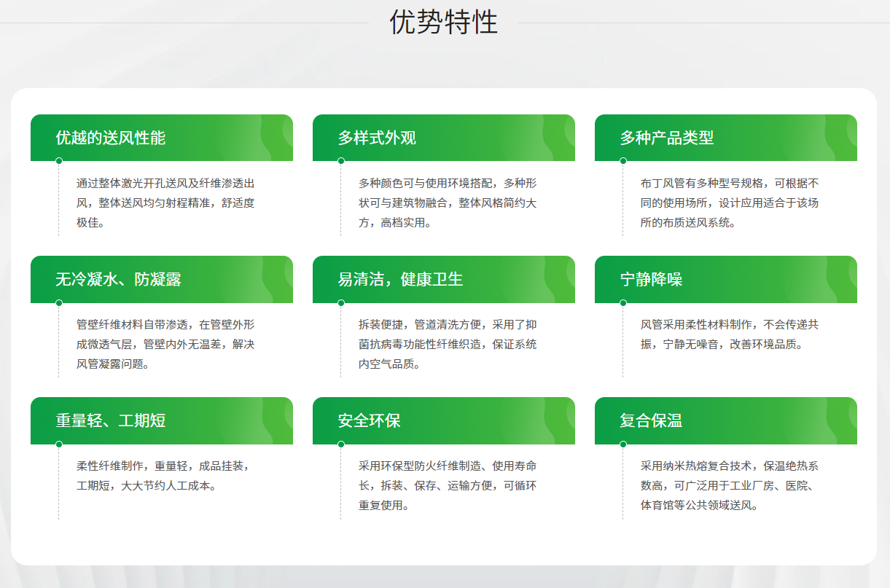Select the 优越的送风性能 green header
The width and height of the screenshot is (890, 588).
(x=161, y=138)
